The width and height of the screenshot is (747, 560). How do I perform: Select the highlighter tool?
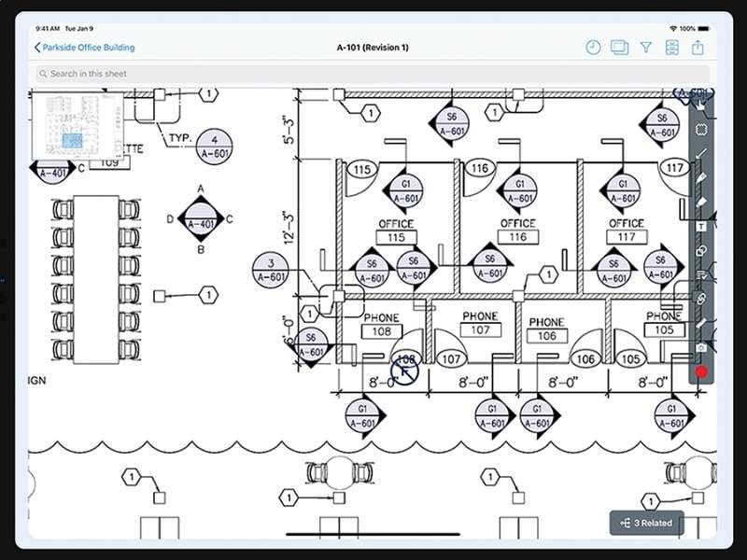[x=703, y=202]
